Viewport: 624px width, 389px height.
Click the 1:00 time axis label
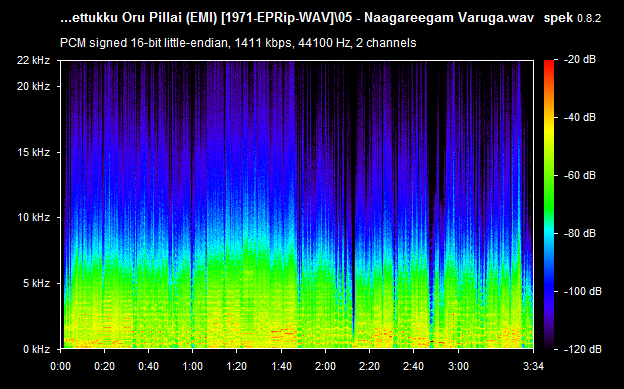tap(193, 366)
